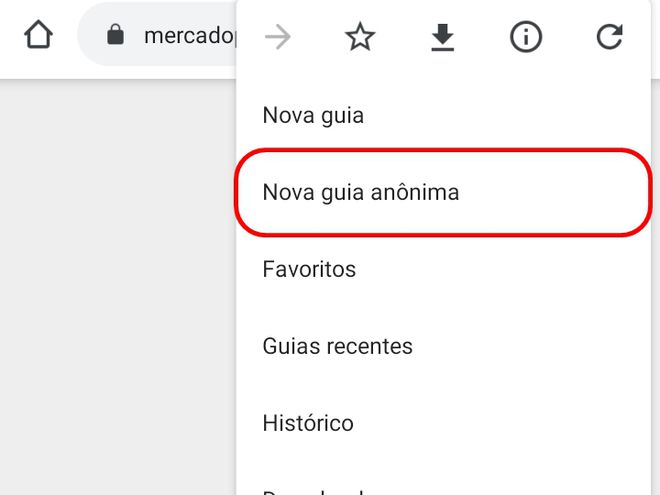Viewport: 660px width, 495px height.
Task: Start incognito browsing via the red-outlined item
Action: (x=443, y=192)
